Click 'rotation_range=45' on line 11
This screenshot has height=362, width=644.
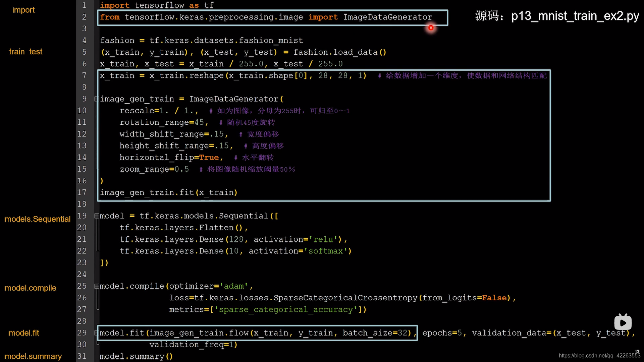tap(162, 122)
